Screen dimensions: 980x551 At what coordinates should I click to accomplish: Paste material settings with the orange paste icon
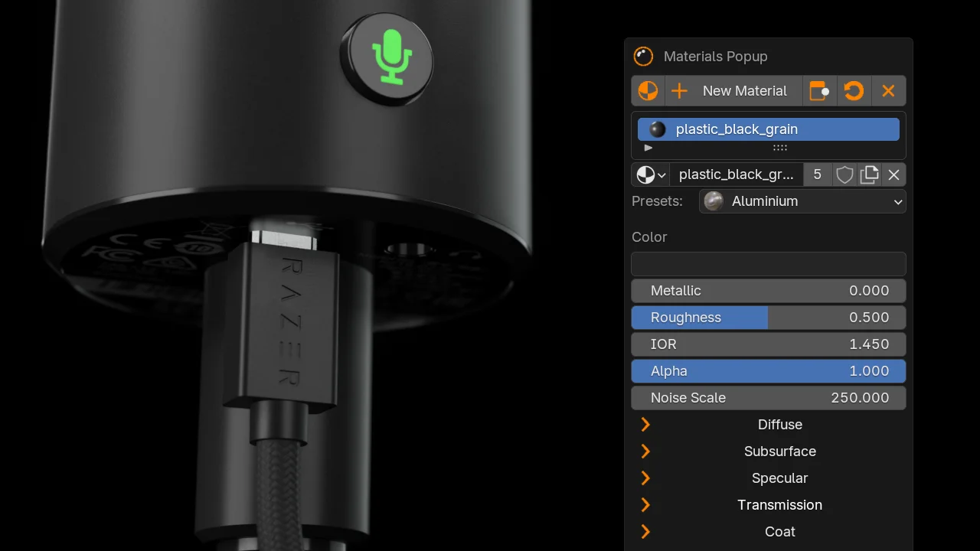[819, 90]
